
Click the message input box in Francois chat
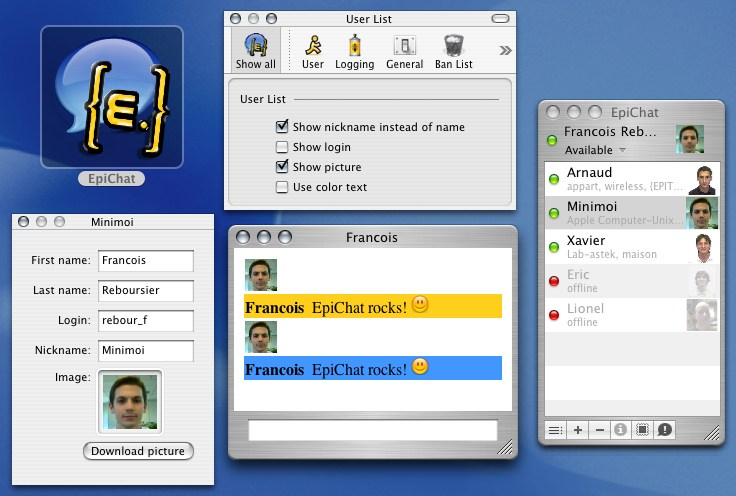[373, 430]
